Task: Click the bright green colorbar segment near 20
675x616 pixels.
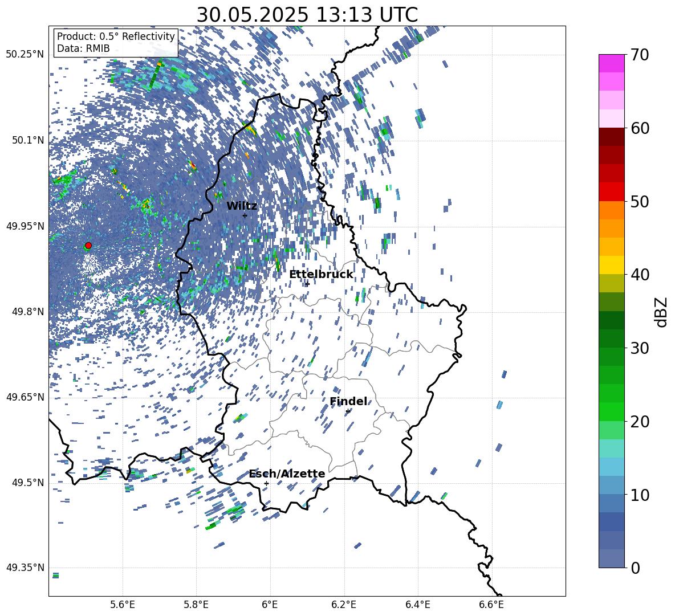Action: coord(611,411)
